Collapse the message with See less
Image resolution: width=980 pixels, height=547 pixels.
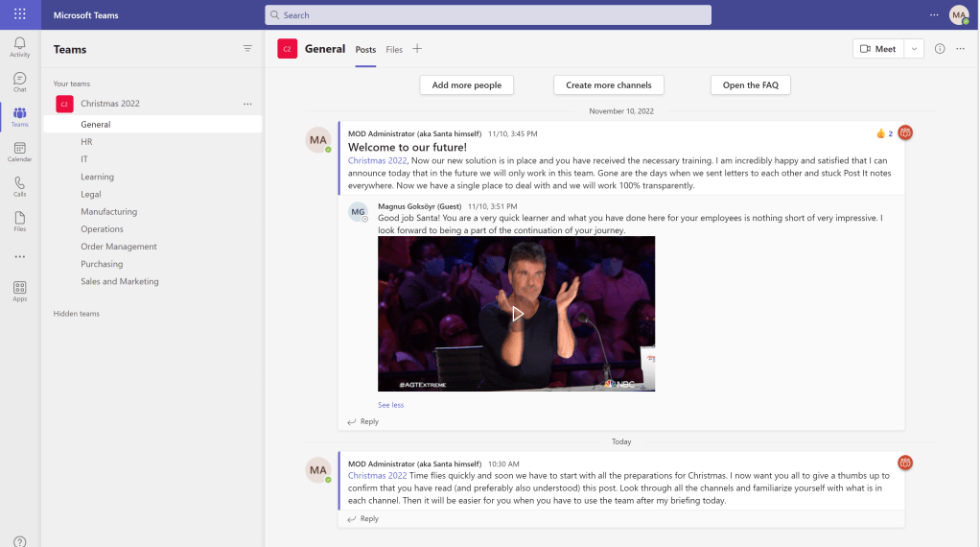tap(390, 405)
